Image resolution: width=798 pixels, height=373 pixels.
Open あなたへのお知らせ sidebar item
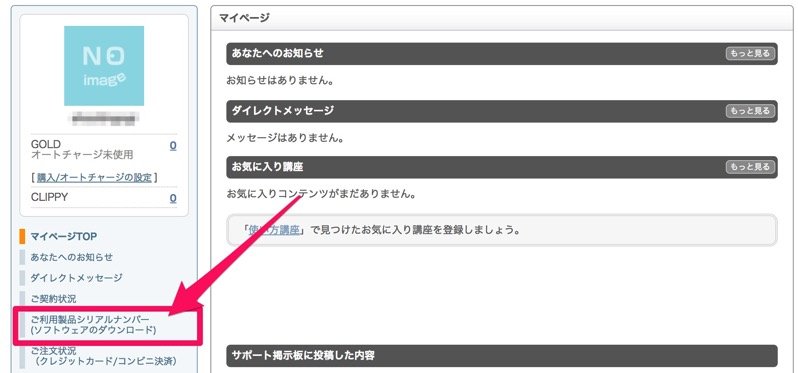[71, 257]
